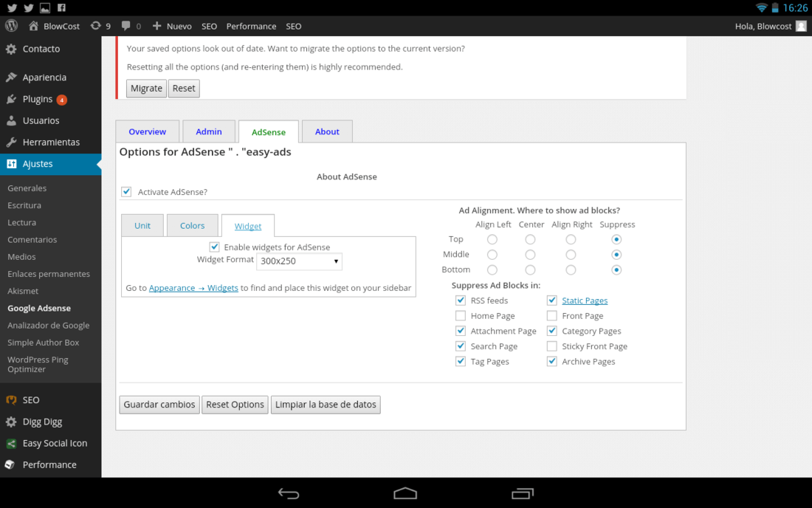Open Enlaces permanentes submenu item

[x=49, y=274]
